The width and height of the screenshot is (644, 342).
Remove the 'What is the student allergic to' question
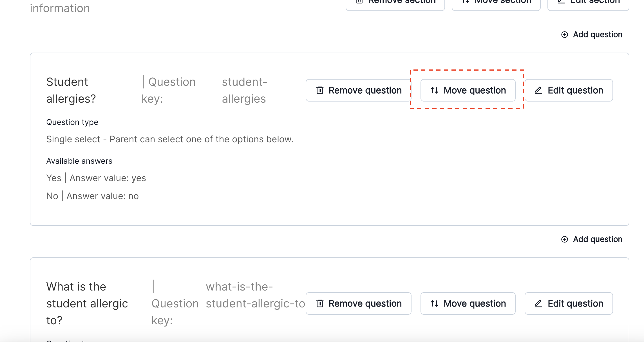[358, 303]
